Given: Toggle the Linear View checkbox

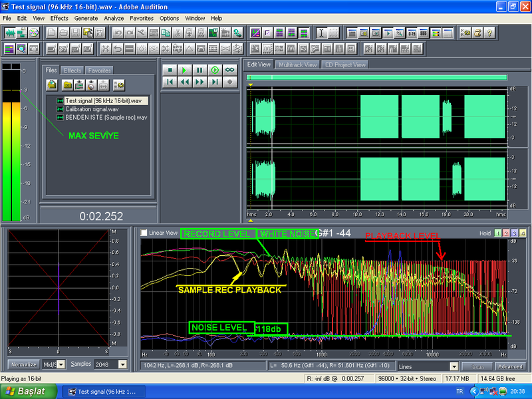Looking at the screenshot, I should tap(144, 233).
